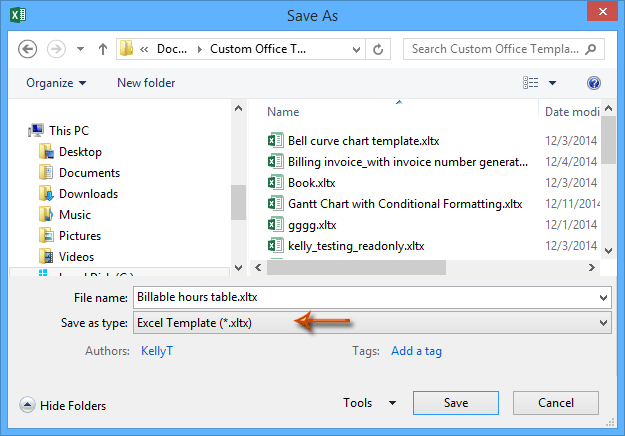Click Excel application icon in title bar
The height and width of the screenshot is (436, 625).
tap(18, 15)
